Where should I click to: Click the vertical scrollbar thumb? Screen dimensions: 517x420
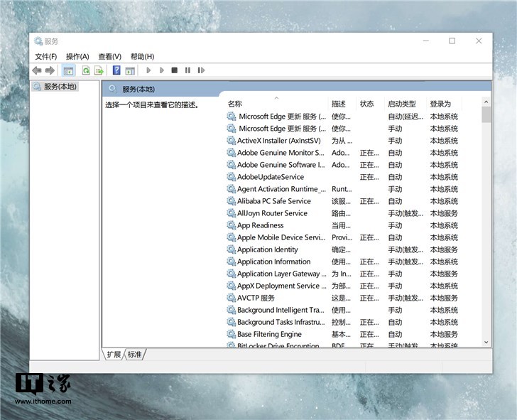coord(486,115)
